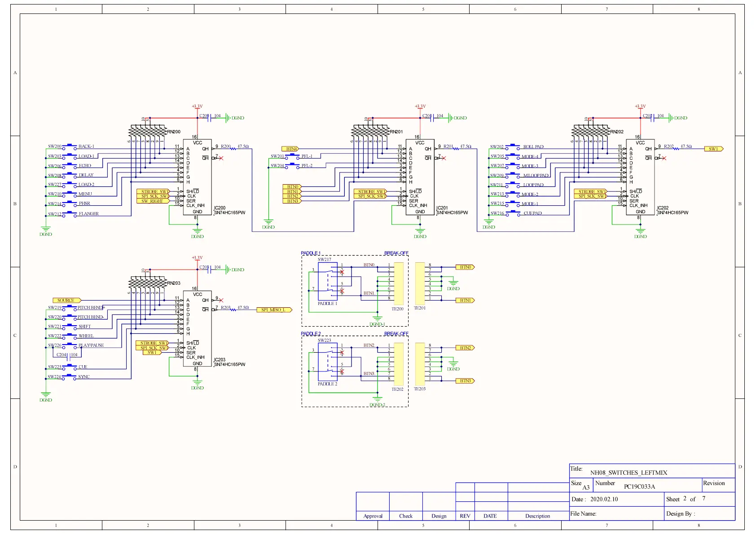
Task: Pick the SW208 DELAY pushbutton symbol
Action: click(x=70, y=176)
